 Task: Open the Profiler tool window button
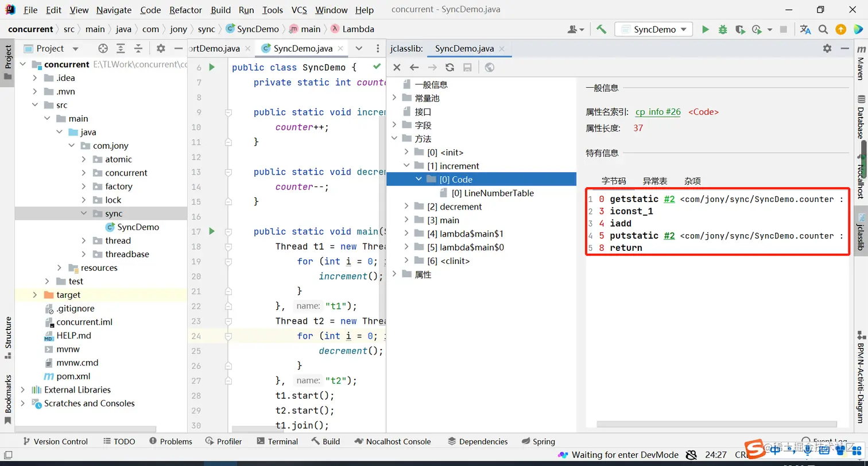pyautogui.click(x=223, y=441)
